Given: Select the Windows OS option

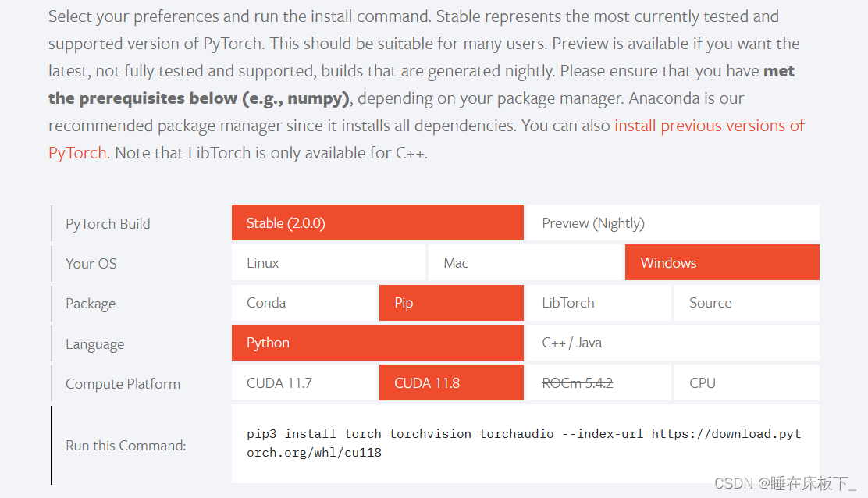Looking at the screenshot, I should 721,263.
